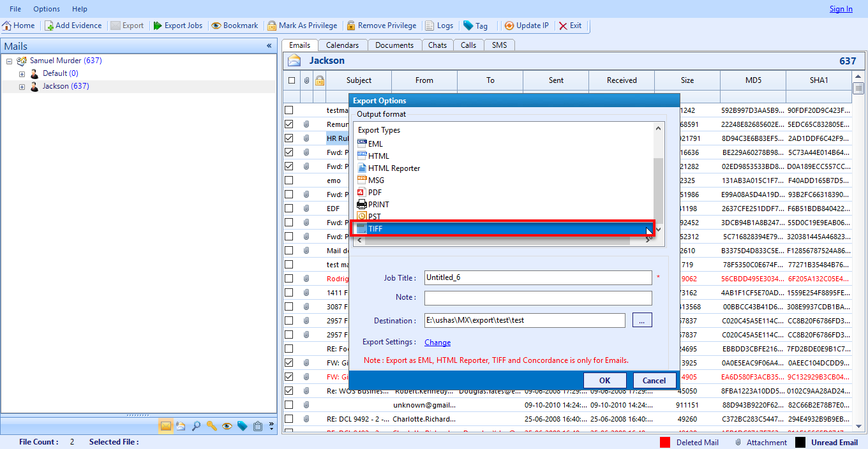The height and width of the screenshot is (449, 868).
Task: Click into the Job Title field
Action: click(538, 278)
